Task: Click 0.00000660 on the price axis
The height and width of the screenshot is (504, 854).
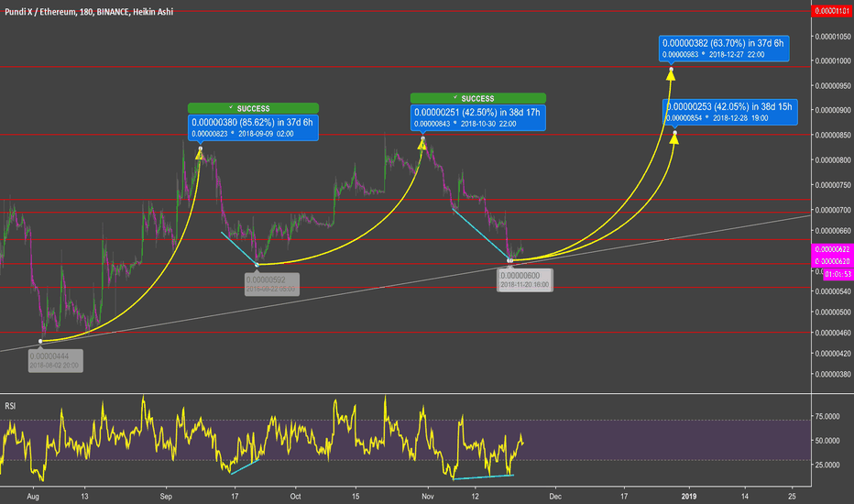Action: coord(833,231)
